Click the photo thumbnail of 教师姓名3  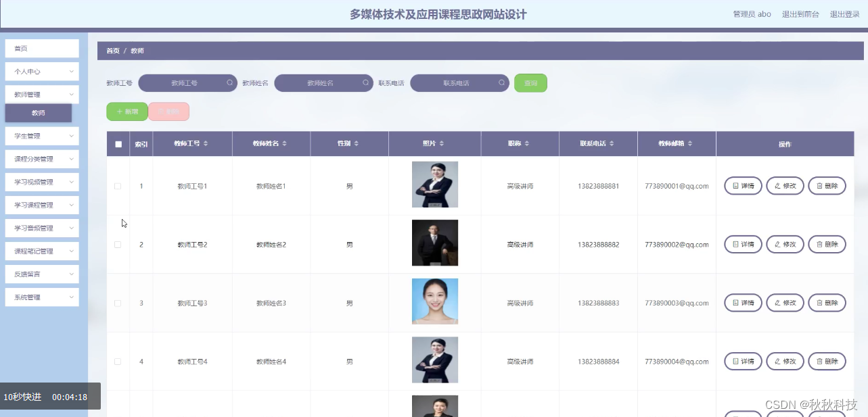click(x=434, y=301)
